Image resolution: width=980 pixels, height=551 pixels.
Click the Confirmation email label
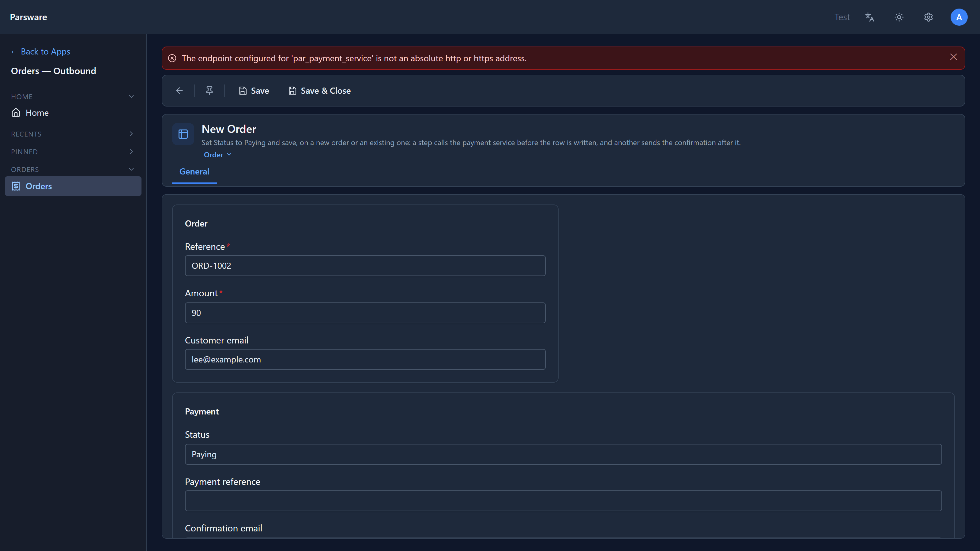[x=223, y=528]
